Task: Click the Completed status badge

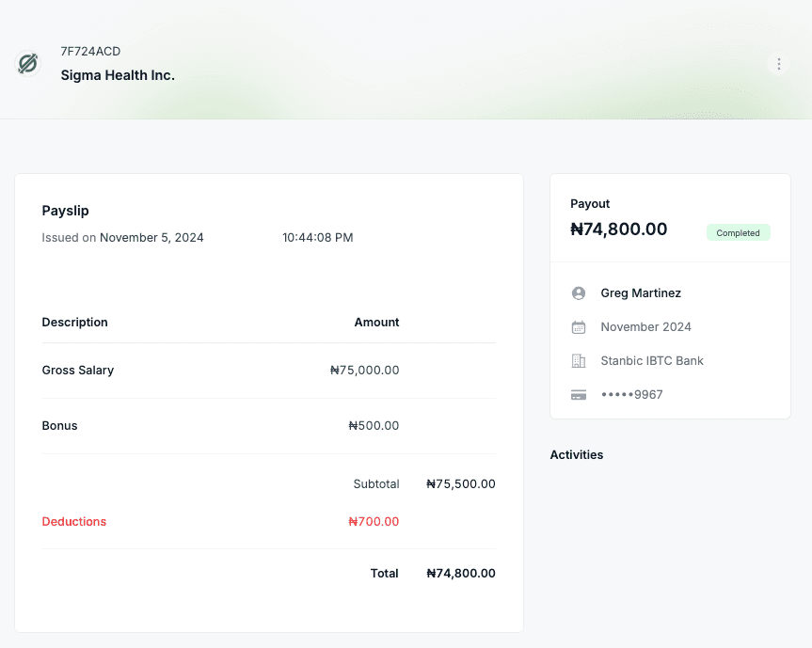Action: (738, 232)
